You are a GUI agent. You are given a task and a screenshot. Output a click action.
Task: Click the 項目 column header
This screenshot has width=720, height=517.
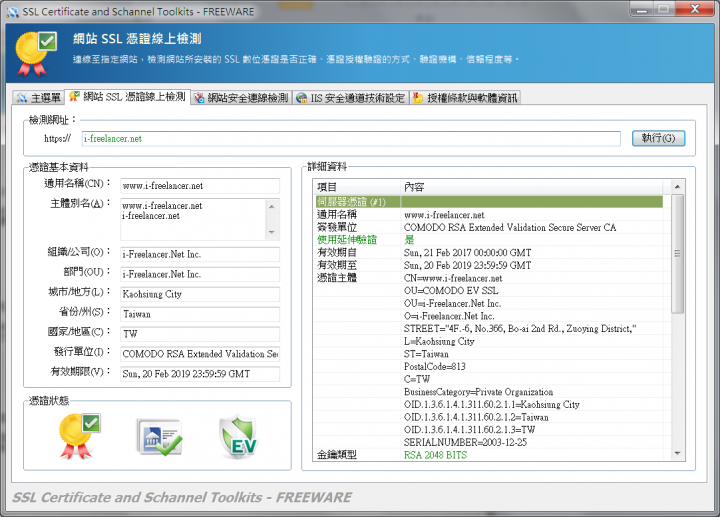(x=357, y=187)
